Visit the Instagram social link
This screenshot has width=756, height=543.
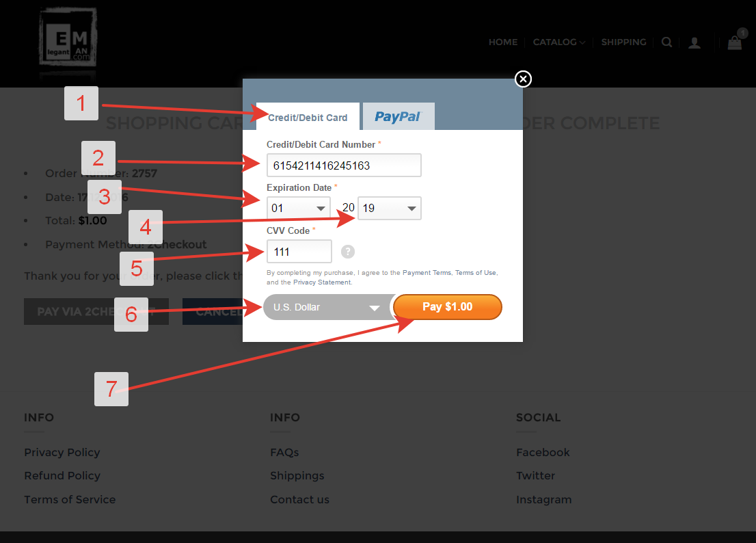[x=544, y=500]
